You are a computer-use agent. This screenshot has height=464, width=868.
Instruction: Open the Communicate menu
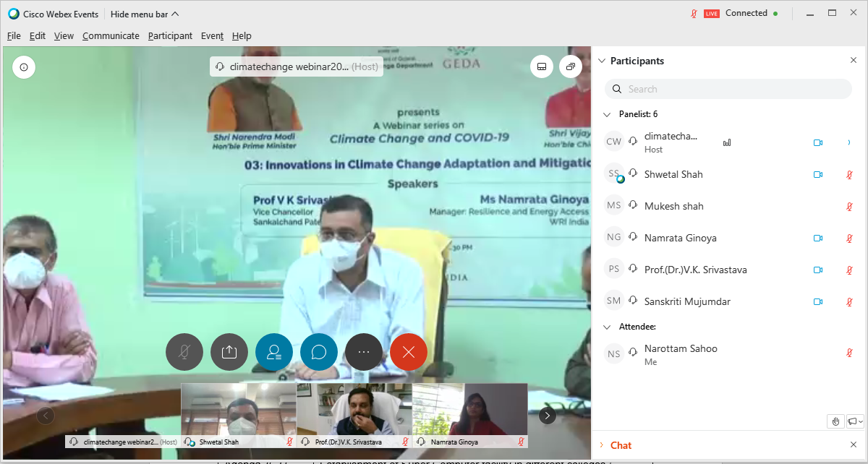111,35
